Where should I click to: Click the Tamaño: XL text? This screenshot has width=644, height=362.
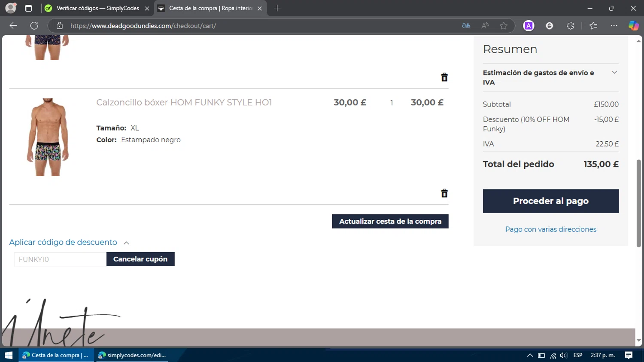coord(118,128)
